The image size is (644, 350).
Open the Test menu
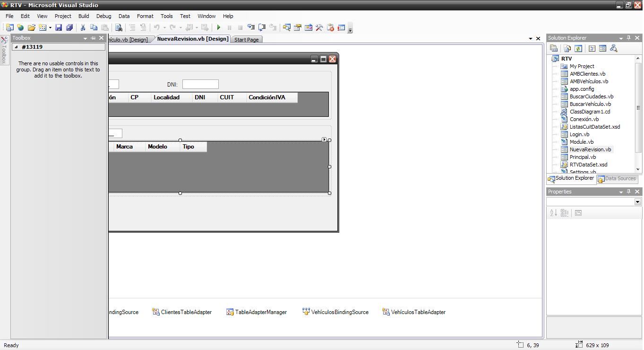point(185,16)
